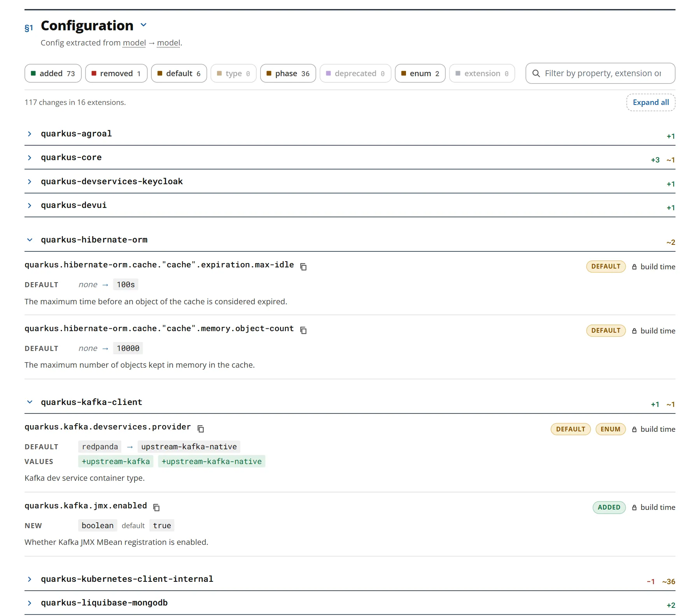Click the ENUM badge on kafka provider

click(611, 429)
